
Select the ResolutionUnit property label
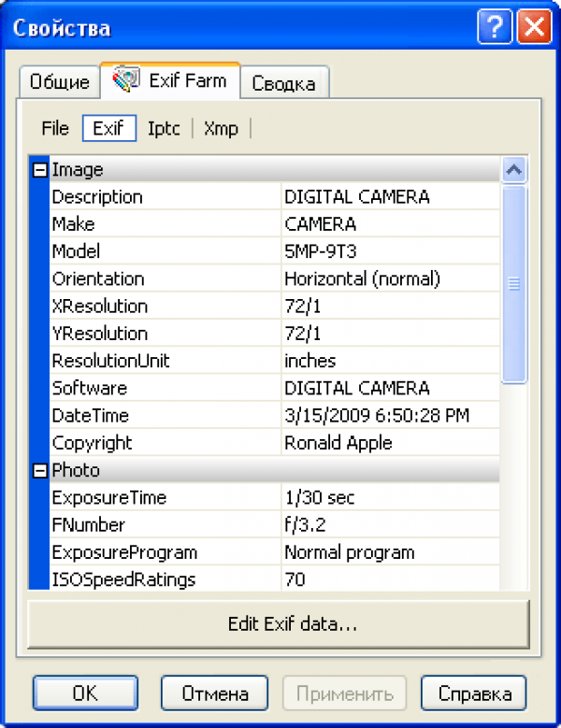tap(111, 361)
